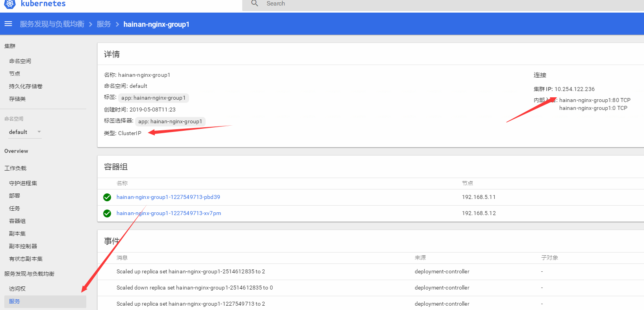Open 任务 in sidebar
Screen dimensions: 644x310
tap(15, 208)
